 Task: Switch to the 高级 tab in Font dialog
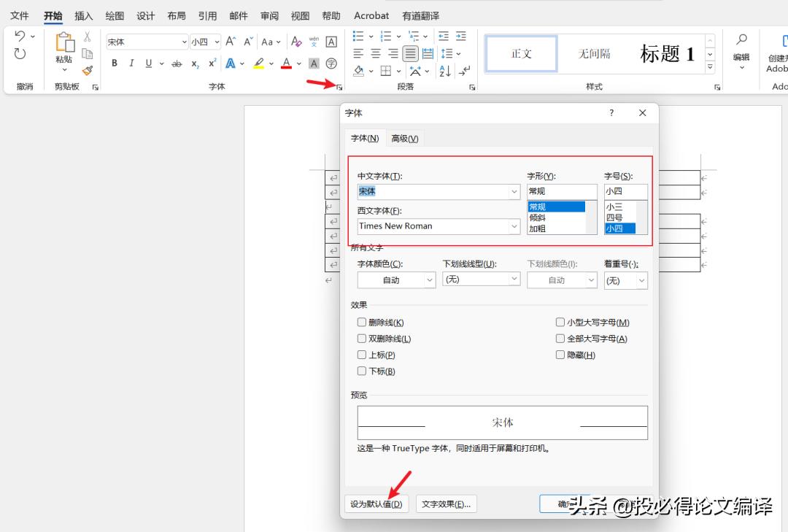coord(405,137)
